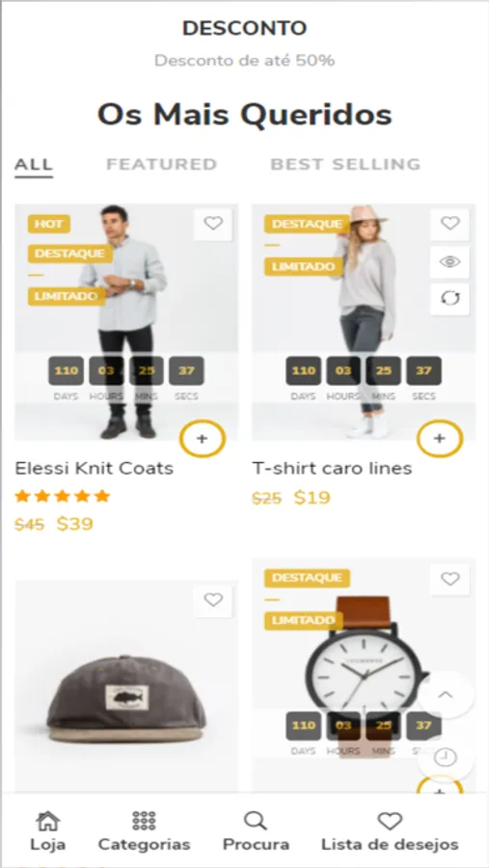489x868 pixels.
Task: Add T-shirt caro lines via plus button
Action: [439, 439]
